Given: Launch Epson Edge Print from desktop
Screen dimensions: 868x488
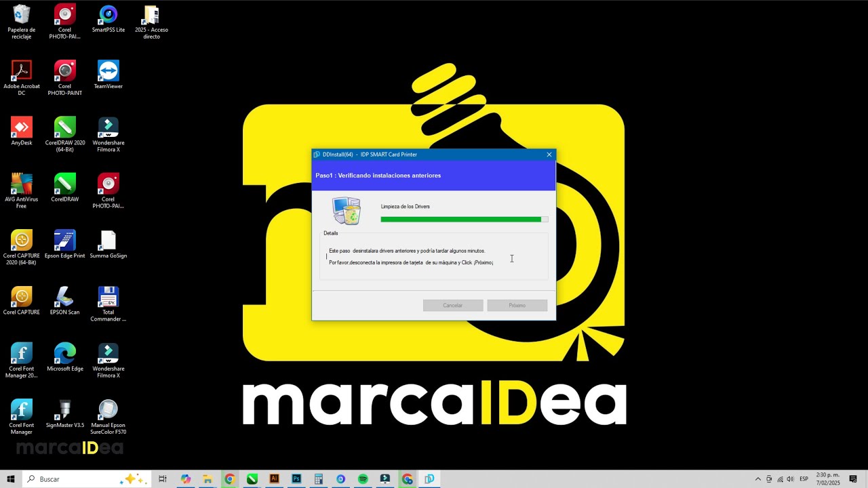Looking at the screenshot, I should tap(65, 244).
